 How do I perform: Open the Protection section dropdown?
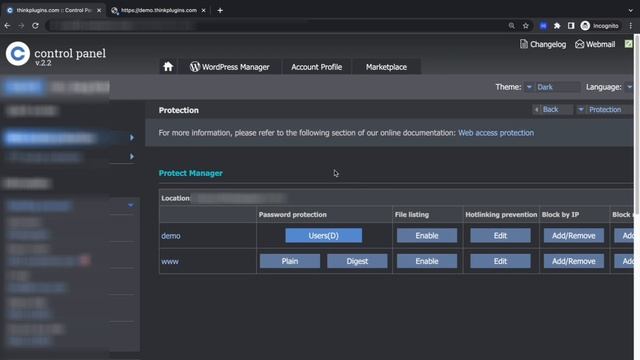pyautogui.click(x=604, y=109)
